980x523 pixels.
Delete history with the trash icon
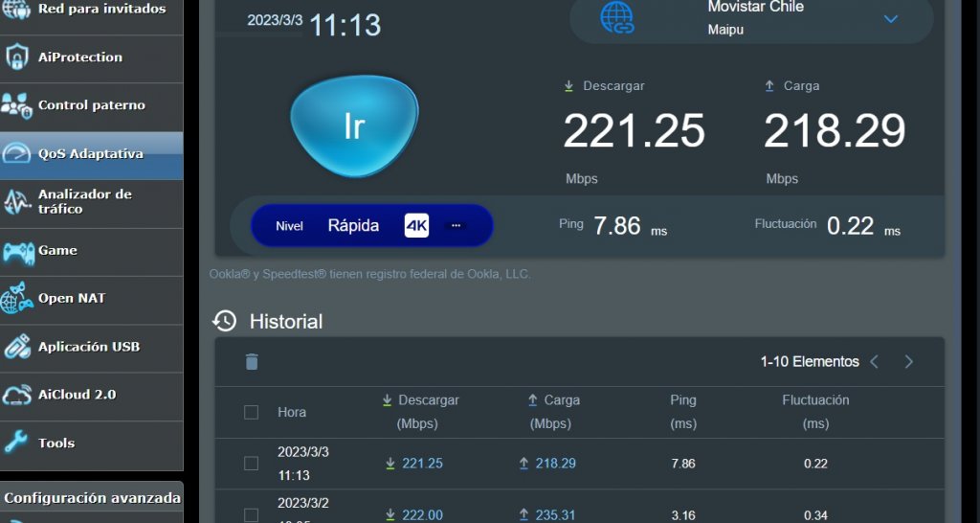pyautogui.click(x=252, y=361)
